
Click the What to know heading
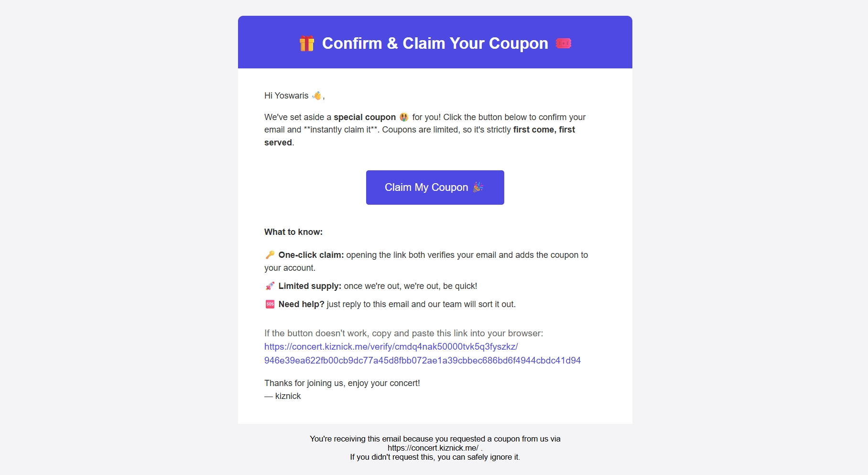coord(293,232)
